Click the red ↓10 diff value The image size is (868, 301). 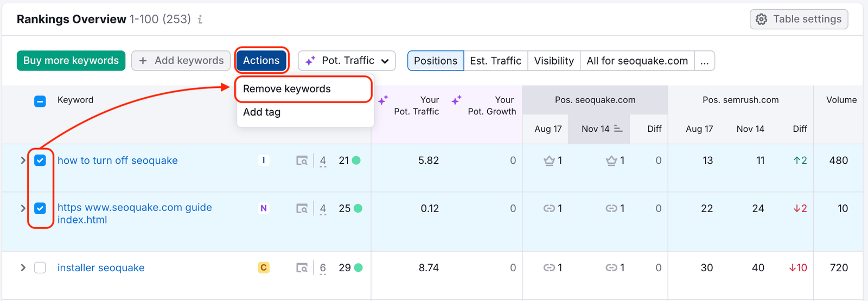798,268
